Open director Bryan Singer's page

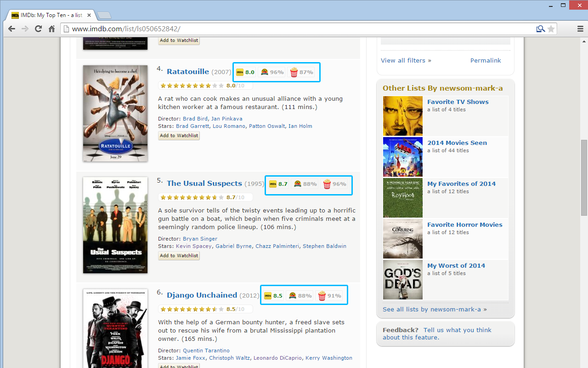(200, 239)
